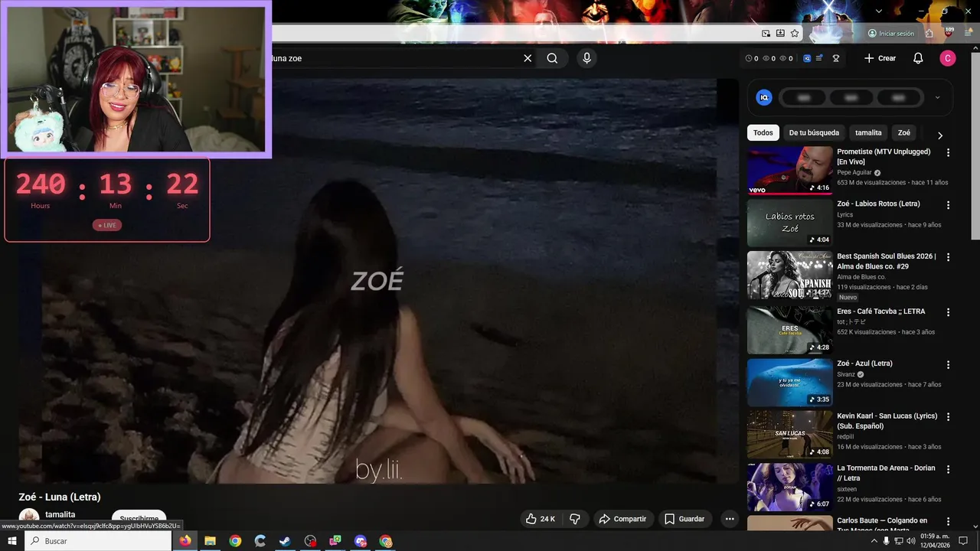The height and width of the screenshot is (551, 980).
Task: Open YouTube notifications bell
Action: pos(918,58)
